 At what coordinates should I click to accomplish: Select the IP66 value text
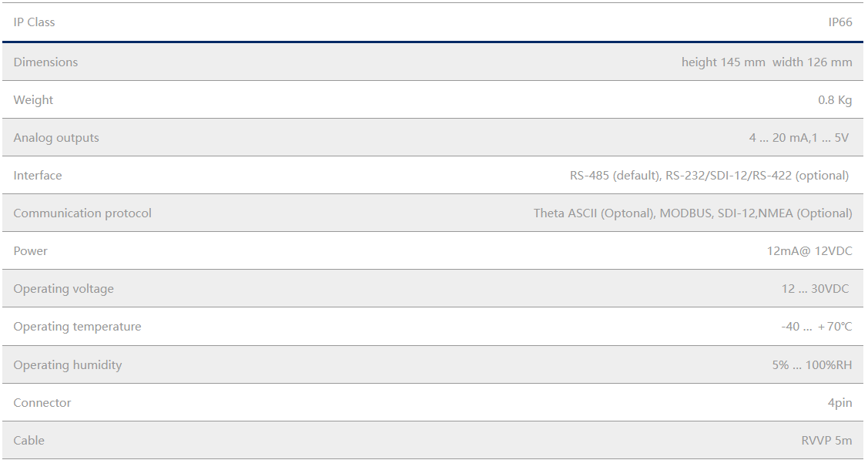[x=840, y=22]
